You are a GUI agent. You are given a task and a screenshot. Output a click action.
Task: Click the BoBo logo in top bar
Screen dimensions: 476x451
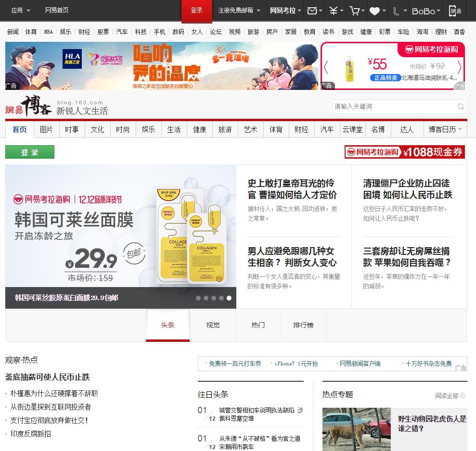coord(424,11)
